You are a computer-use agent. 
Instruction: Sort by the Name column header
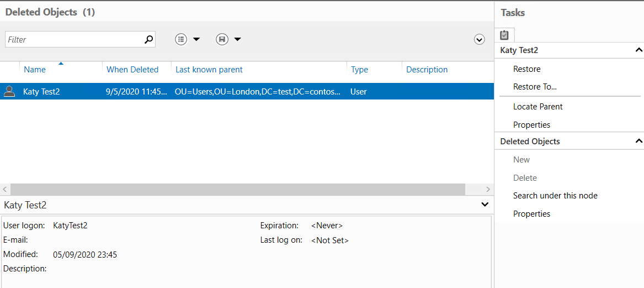coord(35,70)
